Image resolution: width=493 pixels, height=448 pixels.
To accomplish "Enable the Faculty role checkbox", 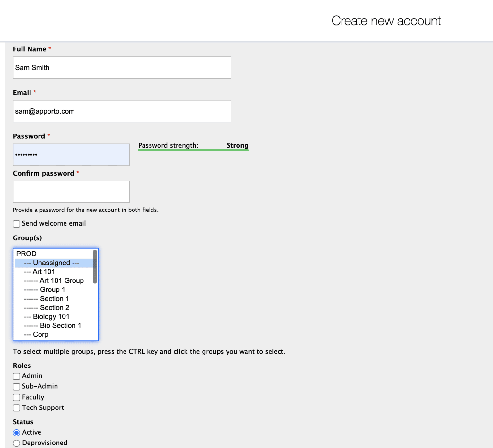I will click(17, 397).
